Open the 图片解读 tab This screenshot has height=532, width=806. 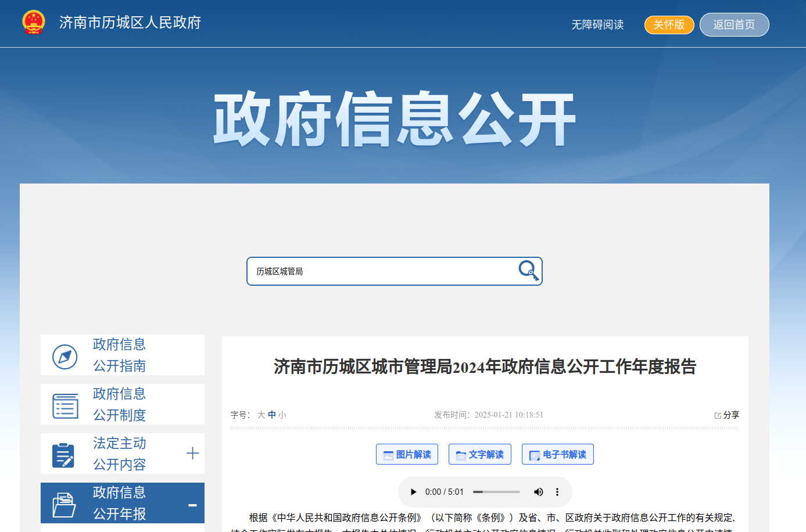pos(407,454)
